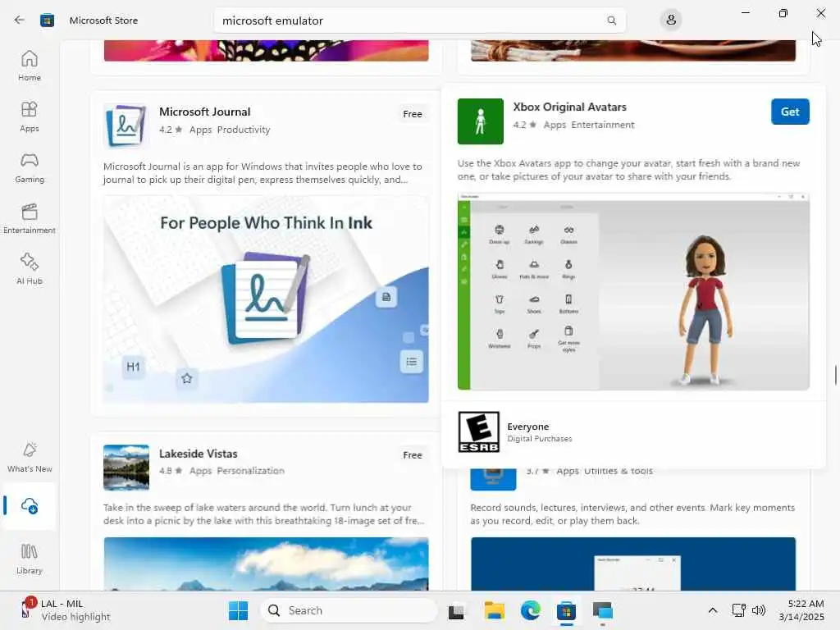Click 'Entertainment' category under Xbox Original Avatars
The height and width of the screenshot is (630, 840).
[603, 125]
